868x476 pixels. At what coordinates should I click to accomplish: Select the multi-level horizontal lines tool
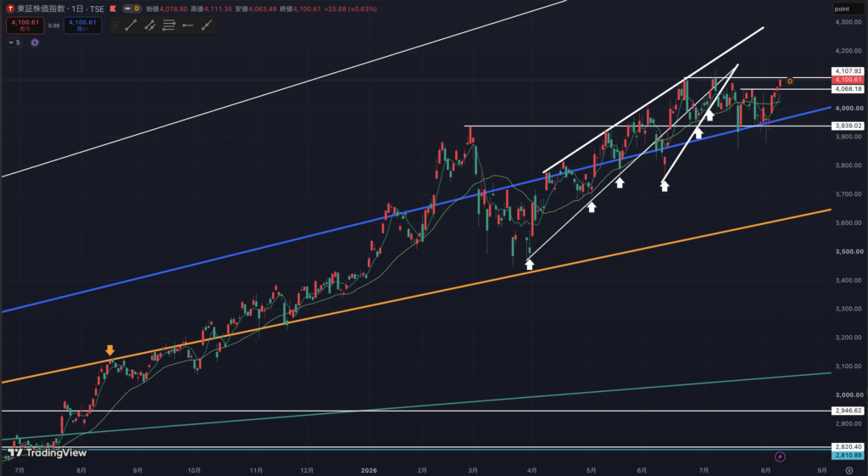169,25
